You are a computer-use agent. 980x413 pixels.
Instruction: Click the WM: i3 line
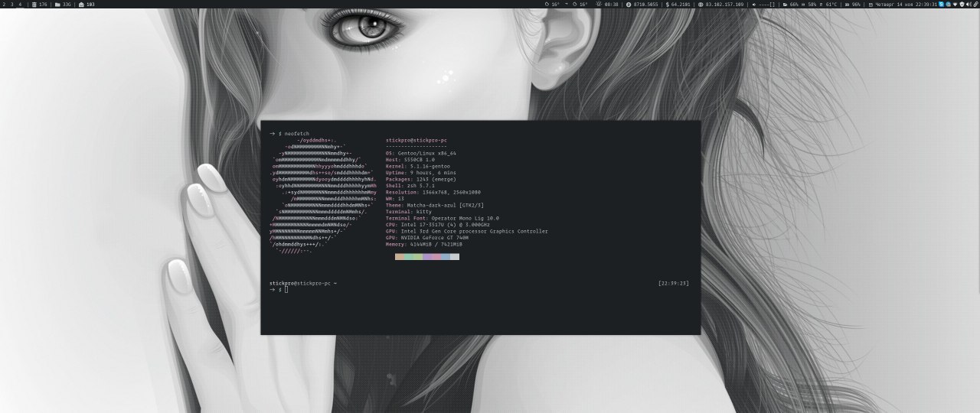395,199
